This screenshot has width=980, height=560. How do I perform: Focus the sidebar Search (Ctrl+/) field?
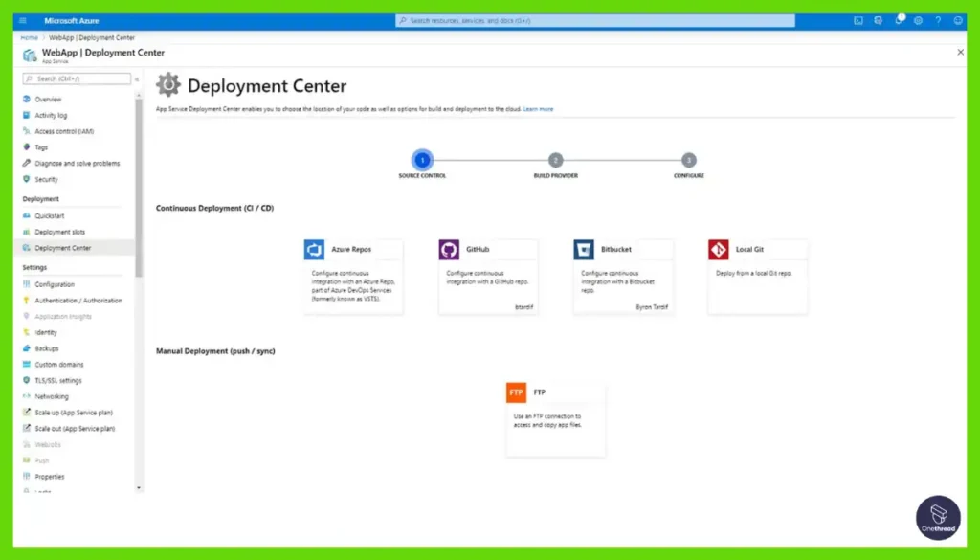tap(77, 78)
